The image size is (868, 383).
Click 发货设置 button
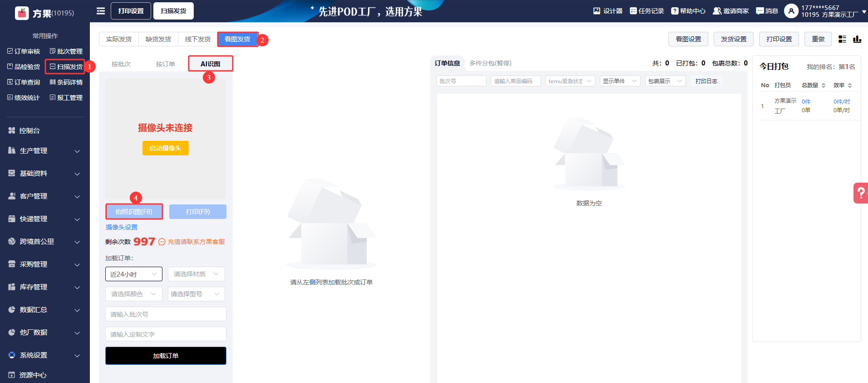[x=734, y=39]
